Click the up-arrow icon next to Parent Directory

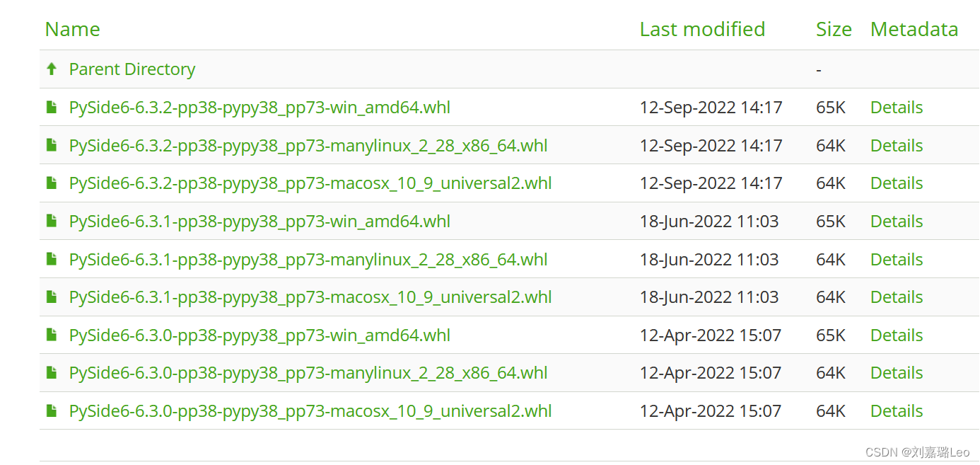tap(52, 69)
